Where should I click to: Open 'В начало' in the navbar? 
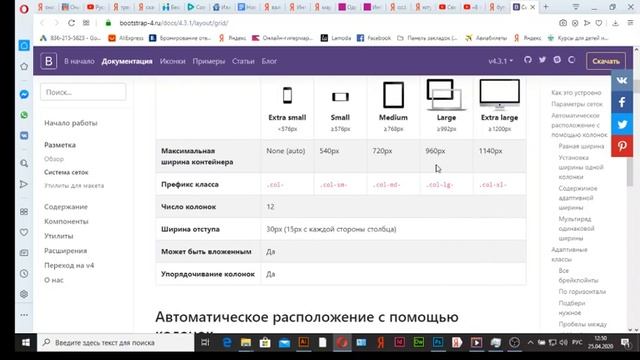79,61
